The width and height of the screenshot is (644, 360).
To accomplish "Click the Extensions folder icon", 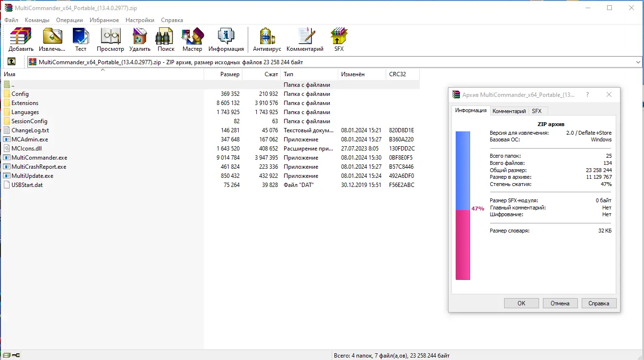I will click(x=7, y=103).
